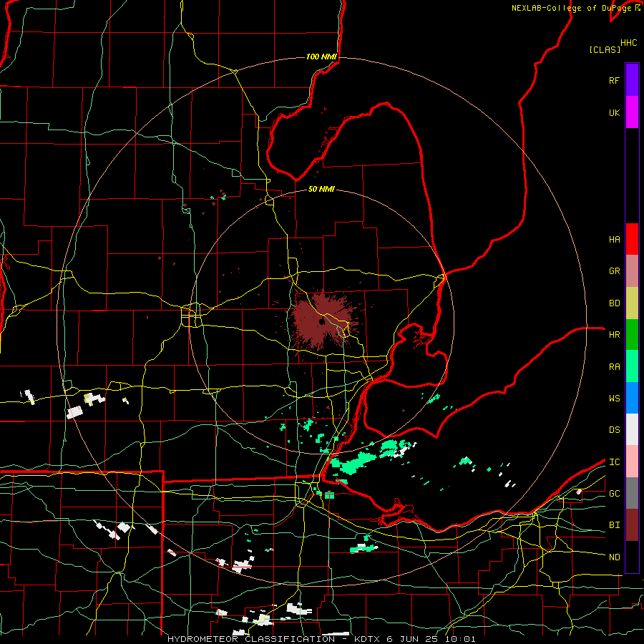Image resolution: width=644 pixels, height=644 pixels.
Task: Click the 'GR' legend label
Action: click(x=614, y=271)
